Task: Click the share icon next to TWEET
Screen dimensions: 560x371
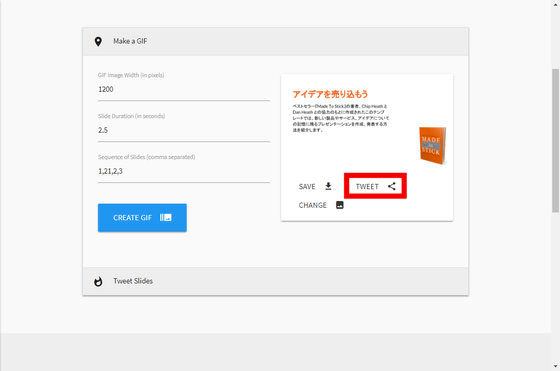Action: [392, 186]
